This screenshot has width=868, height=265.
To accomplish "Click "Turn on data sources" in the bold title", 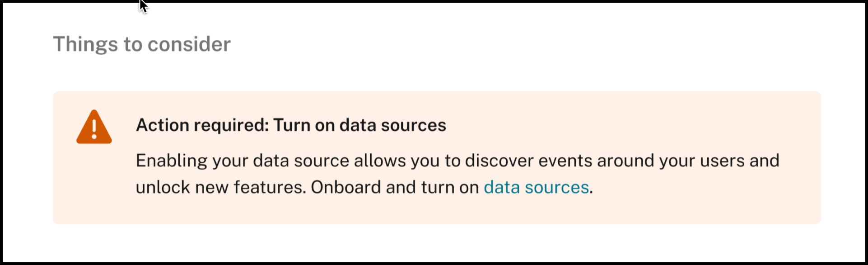I will click(359, 125).
